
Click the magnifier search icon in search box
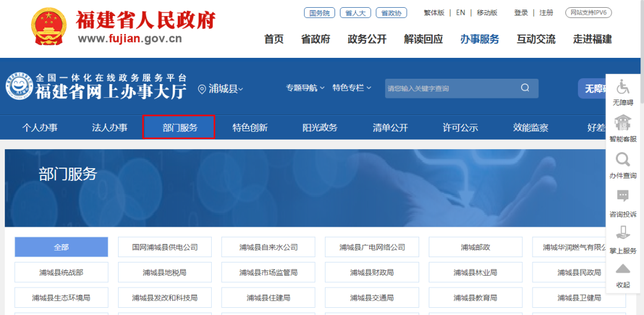coord(525,88)
